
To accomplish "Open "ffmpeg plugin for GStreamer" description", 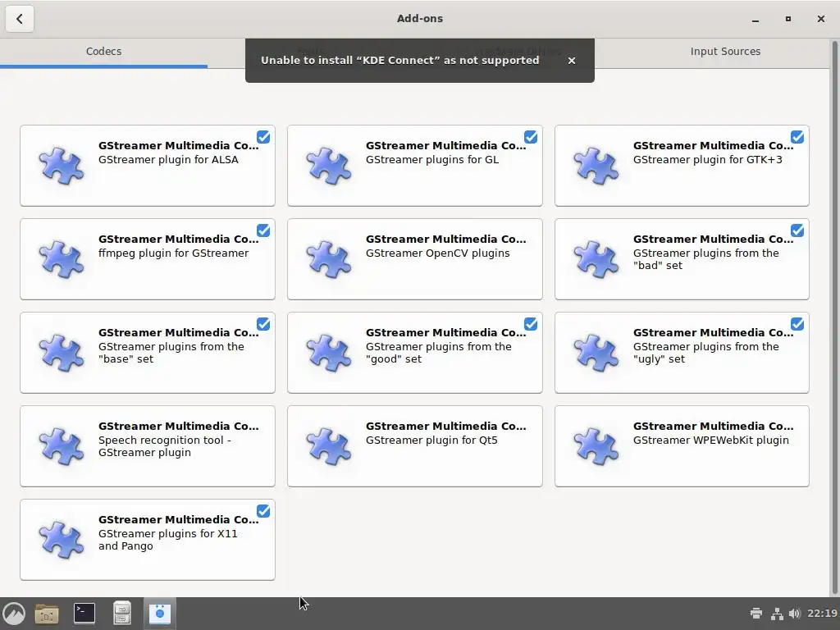I will tap(173, 253).
